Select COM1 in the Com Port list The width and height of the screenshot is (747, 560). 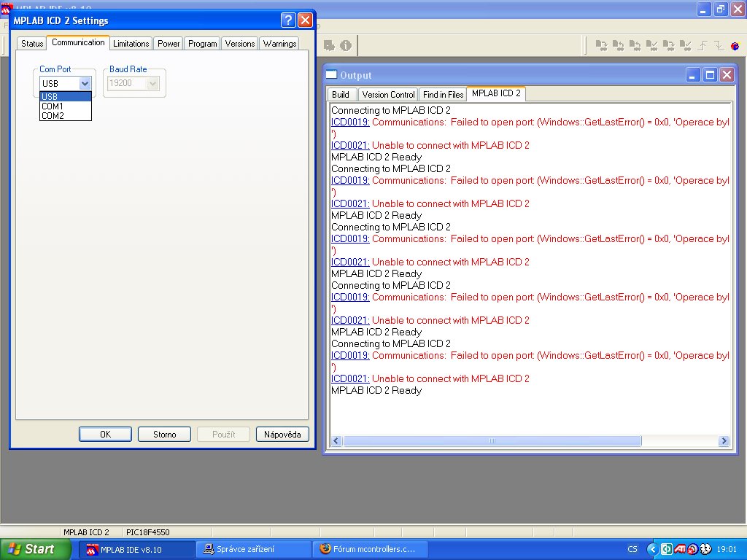pyautogui.click(x=65, y=106)
